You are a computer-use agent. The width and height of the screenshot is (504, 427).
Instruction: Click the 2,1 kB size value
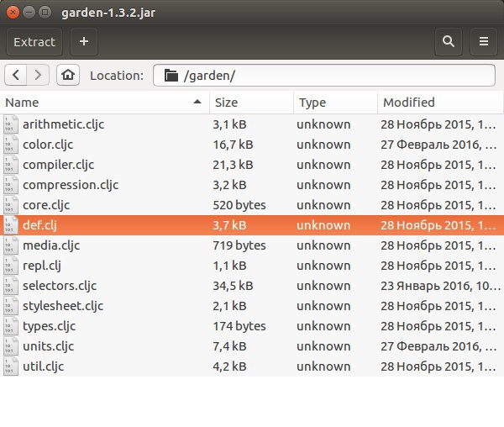pyautogui.click(x=230, y=307)
